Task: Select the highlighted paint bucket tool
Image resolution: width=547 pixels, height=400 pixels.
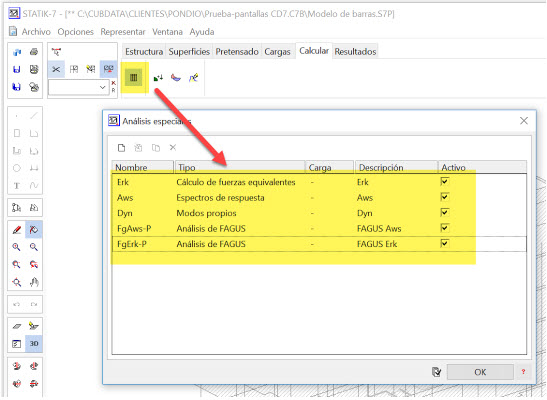Action: point(34,230)
